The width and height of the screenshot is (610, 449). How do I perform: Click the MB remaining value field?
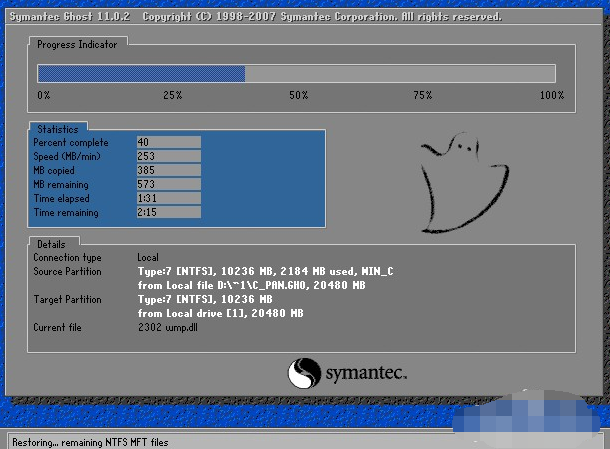(168, 184)
